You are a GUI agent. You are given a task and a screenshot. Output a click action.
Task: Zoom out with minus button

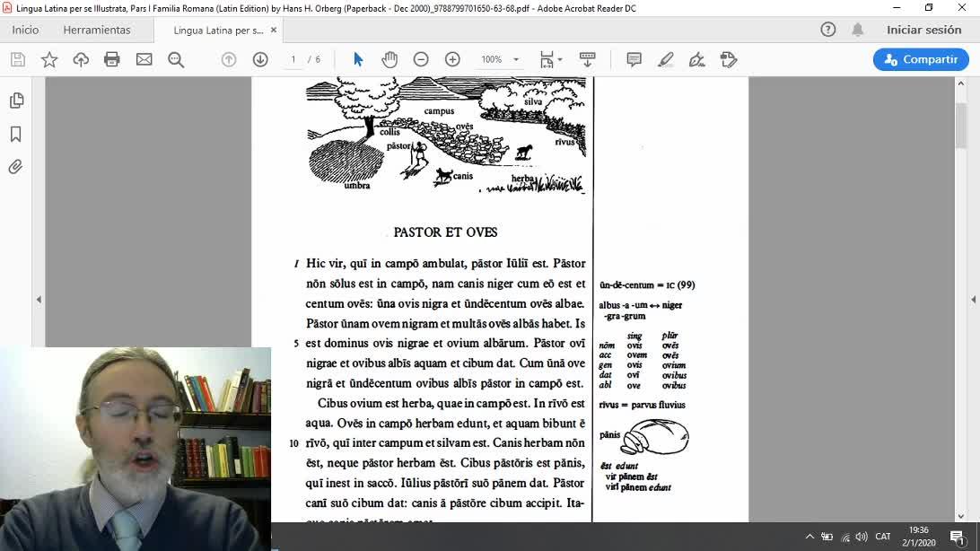(x=421, y=59)
